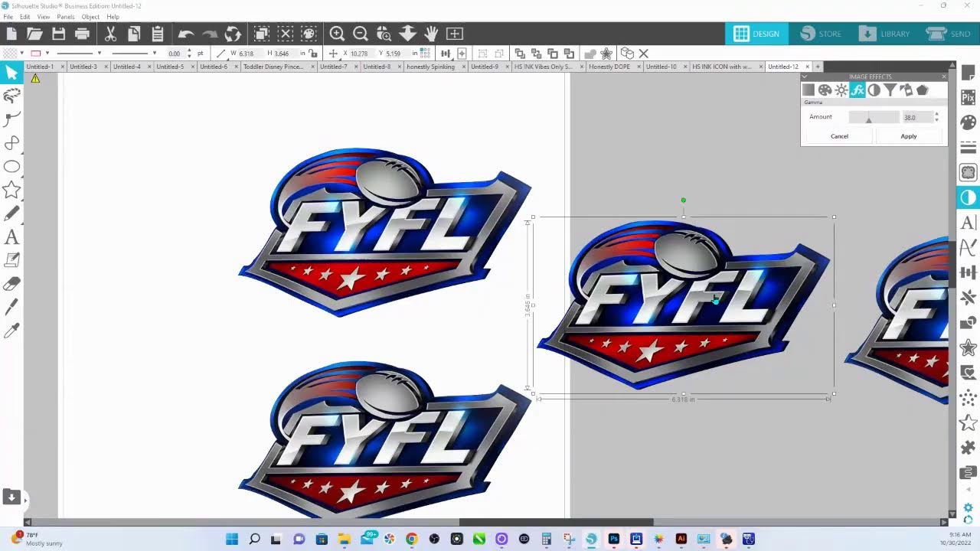The image size is (980, 551).
Task: Activate the Pan hand tool
Action: click(x=431, y=34)
